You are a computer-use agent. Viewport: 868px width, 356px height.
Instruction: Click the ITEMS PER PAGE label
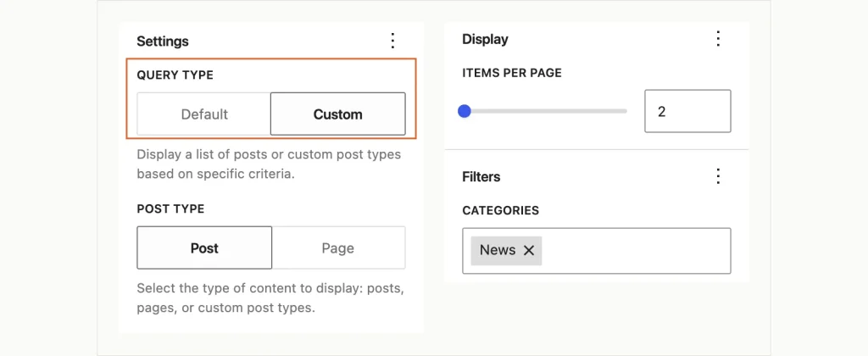[512, 73]
